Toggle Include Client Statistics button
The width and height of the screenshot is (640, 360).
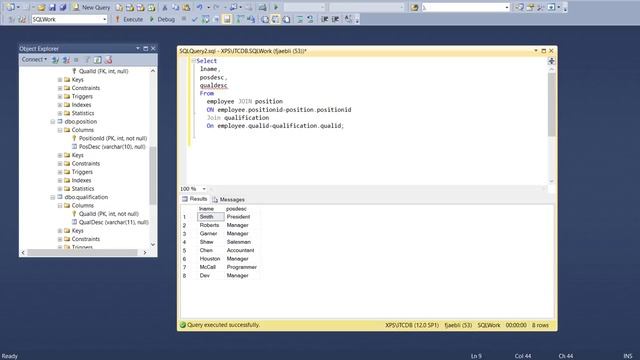click(251, 19)
